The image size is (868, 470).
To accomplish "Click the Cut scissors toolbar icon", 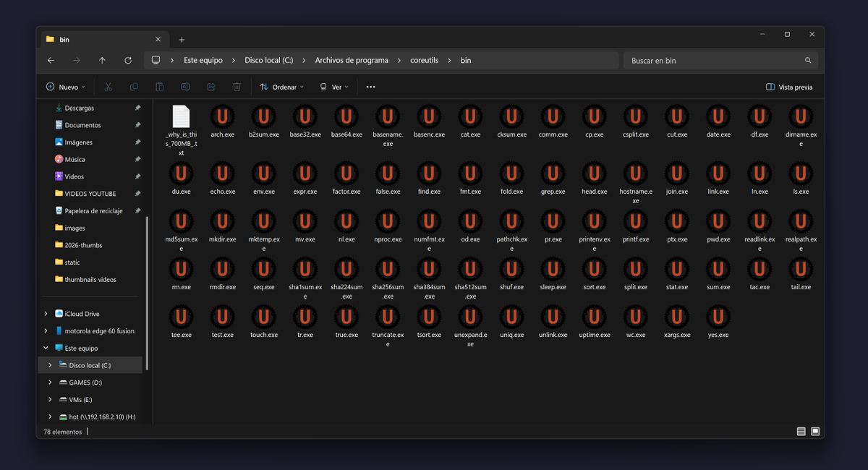I will click(x=108, y=87).
